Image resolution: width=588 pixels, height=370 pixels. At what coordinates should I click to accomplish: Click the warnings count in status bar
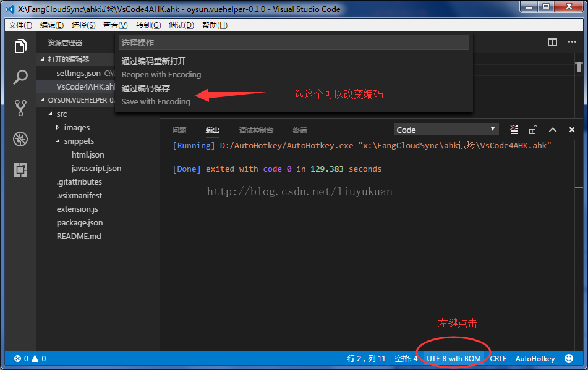(x=39, y=359)
